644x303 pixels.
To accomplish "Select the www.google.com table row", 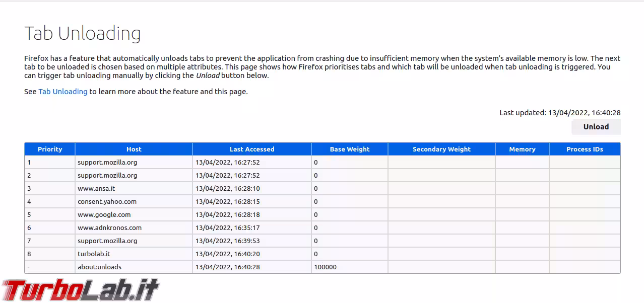I will [202, 214].
